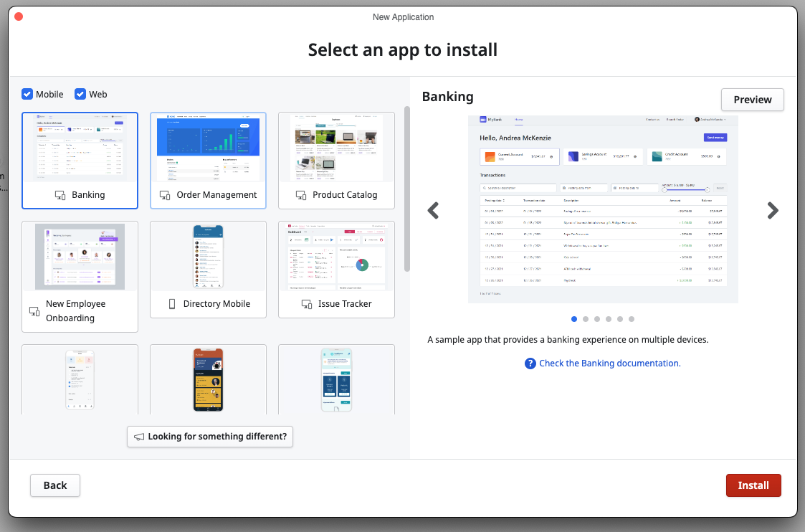
Task: Click the next screenshot right arrow
Action: point(772,210)
